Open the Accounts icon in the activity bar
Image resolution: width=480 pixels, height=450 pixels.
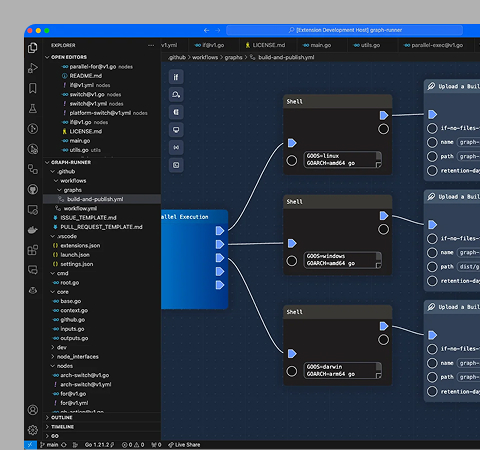point(33,410)
